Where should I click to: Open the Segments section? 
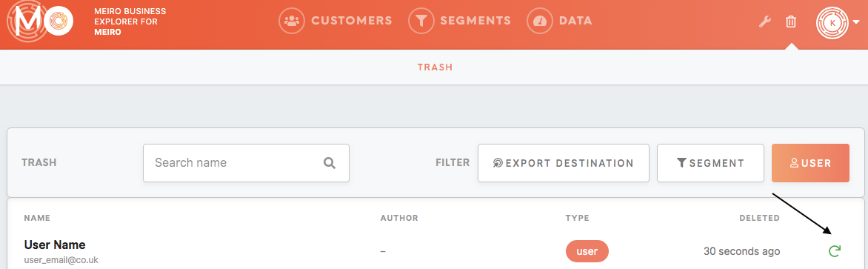pos(459,21)
